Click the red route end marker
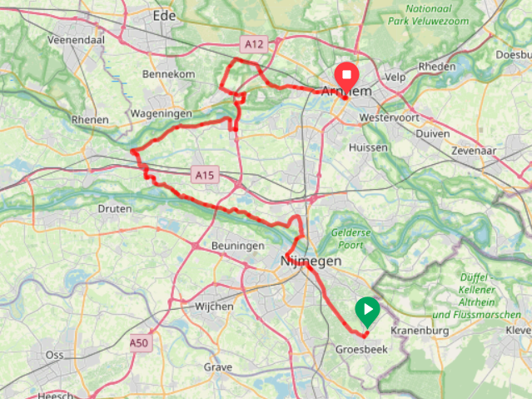Viewport: 532px width, 399px height. tap(346, 77)
